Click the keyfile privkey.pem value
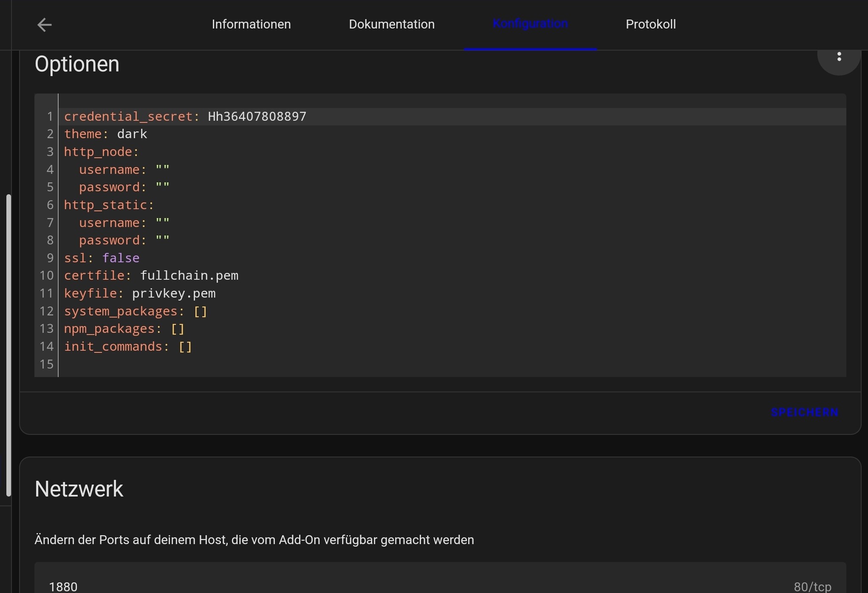 coord(174,294)
